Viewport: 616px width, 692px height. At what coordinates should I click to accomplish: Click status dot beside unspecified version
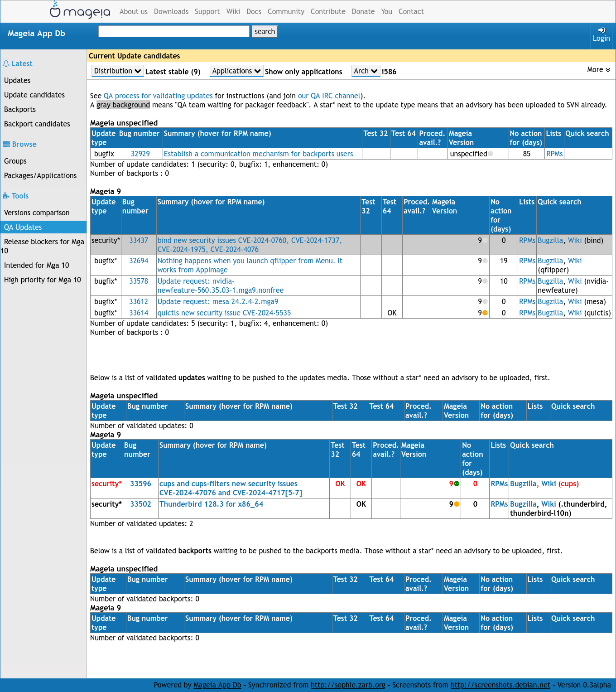point(491,154)
